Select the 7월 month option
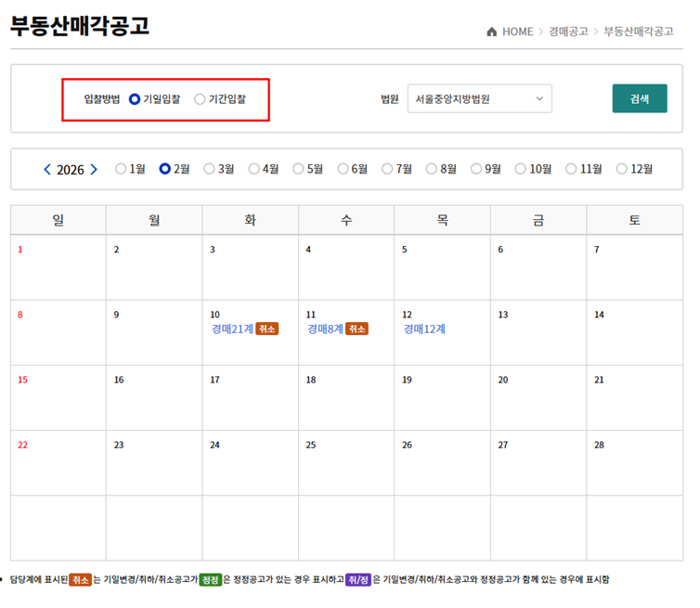 (x=387, y=169)
